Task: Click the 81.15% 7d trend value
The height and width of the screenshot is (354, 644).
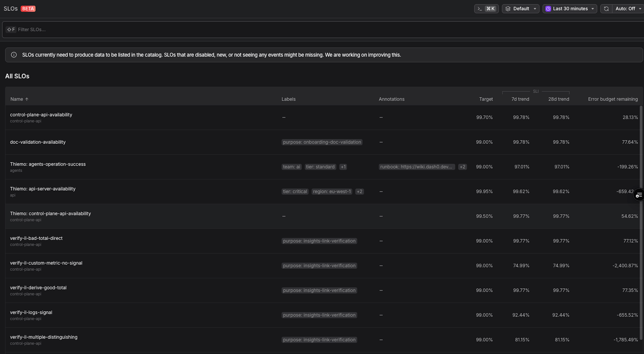Action: coord(522,340)
